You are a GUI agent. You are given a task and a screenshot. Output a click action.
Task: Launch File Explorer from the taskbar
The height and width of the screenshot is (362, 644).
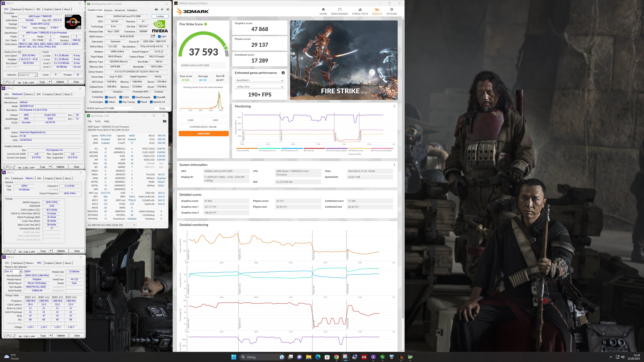click(x=309, y=357)
